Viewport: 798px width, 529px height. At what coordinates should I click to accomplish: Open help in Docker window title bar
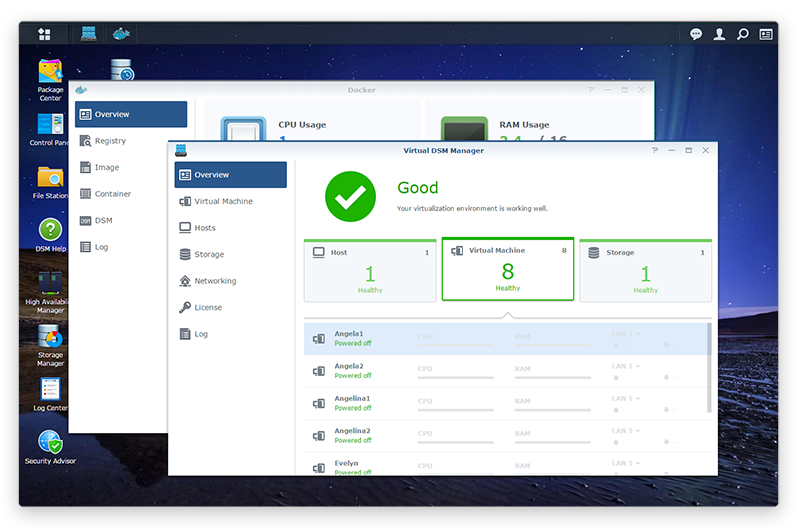[x=591, y=90]
